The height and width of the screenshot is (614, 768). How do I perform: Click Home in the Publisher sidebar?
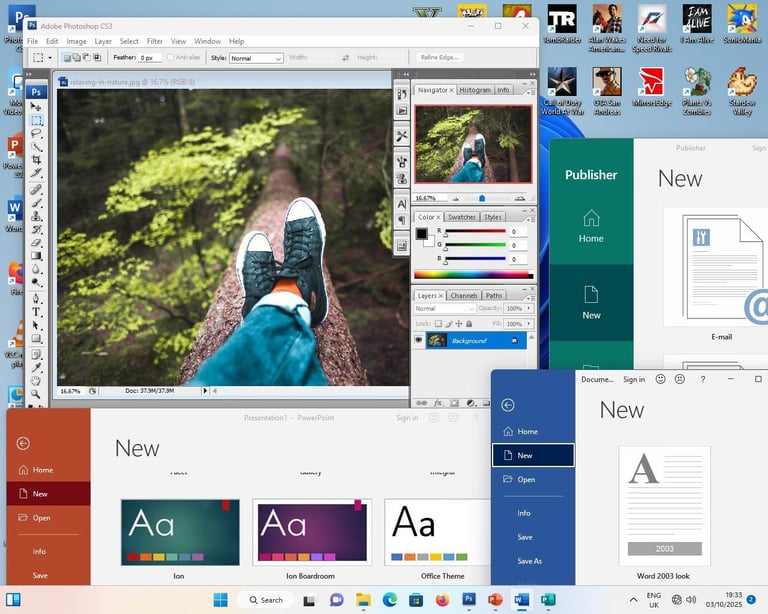[x=591, y=227]
